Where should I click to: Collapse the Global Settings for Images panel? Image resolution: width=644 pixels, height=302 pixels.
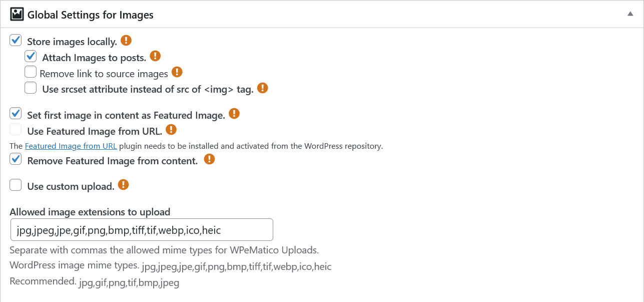(630, 14)
